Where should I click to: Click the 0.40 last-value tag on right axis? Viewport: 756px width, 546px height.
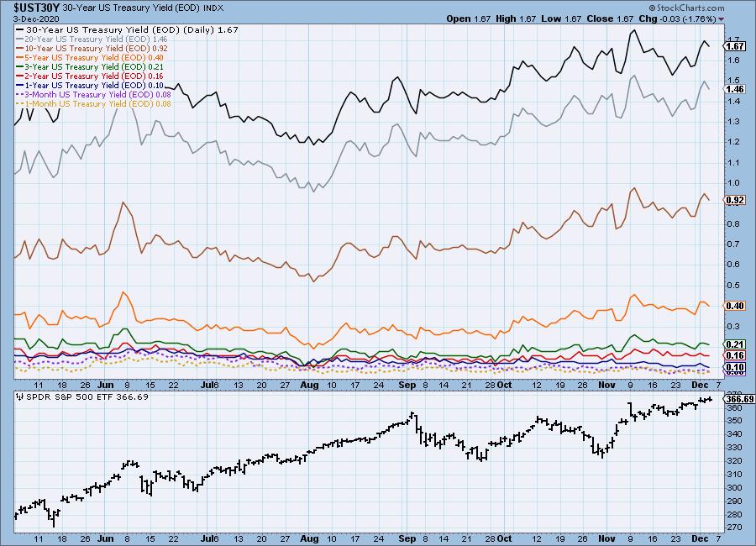735,306
